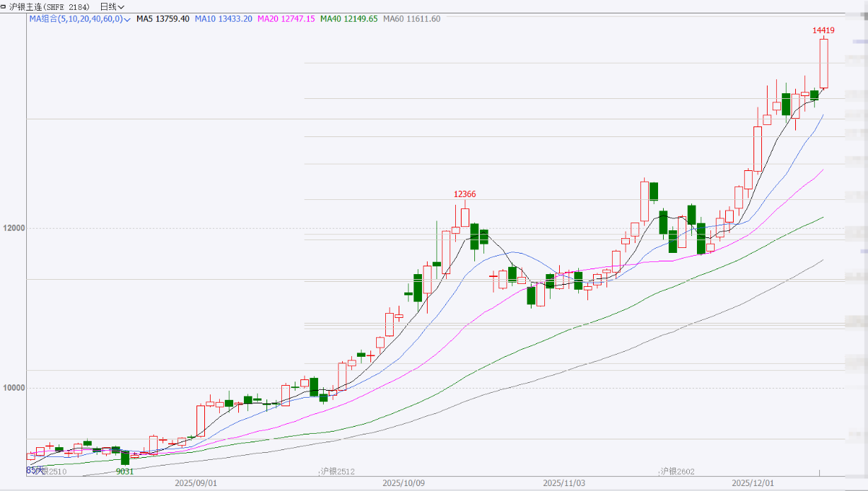Select the blue MA10 legend label

(x=225, y=19)
